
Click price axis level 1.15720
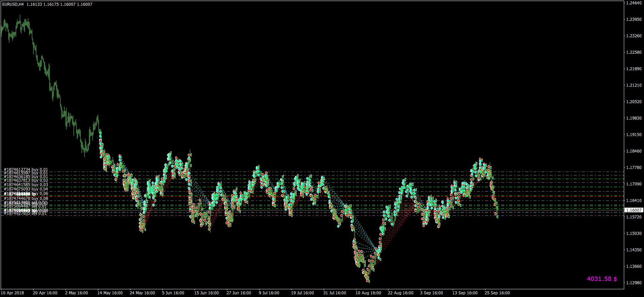pos(634,217)
